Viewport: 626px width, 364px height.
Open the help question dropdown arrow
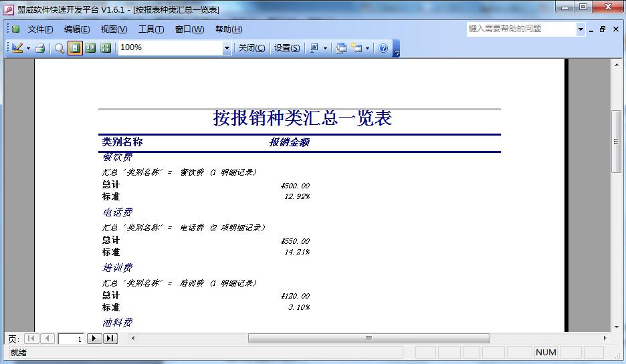(581, 29)
